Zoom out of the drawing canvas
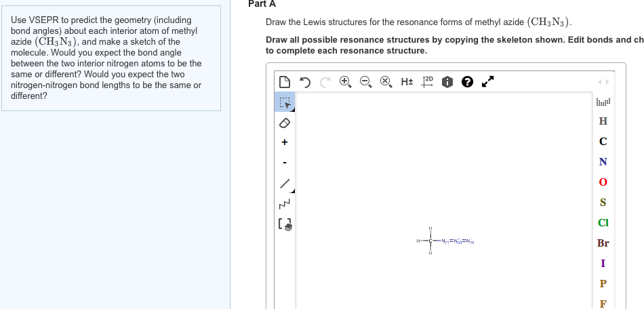644x309 pixels. coord(365,82)
